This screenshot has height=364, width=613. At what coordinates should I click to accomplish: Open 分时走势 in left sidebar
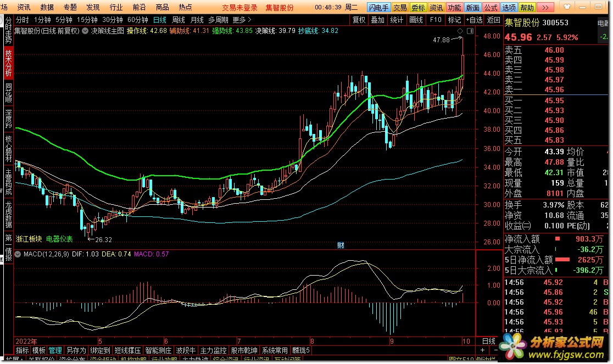click(x=8, y=30)
